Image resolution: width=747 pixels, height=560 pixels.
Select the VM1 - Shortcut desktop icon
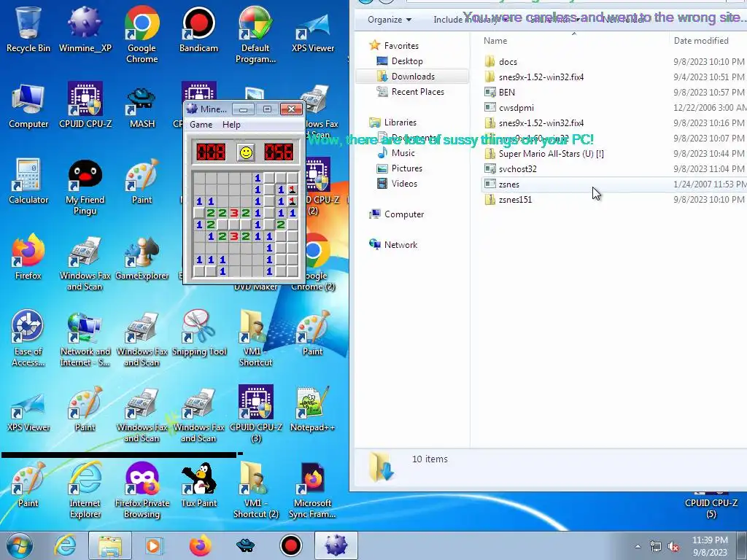pyautogui.click(x=255, y=338)
